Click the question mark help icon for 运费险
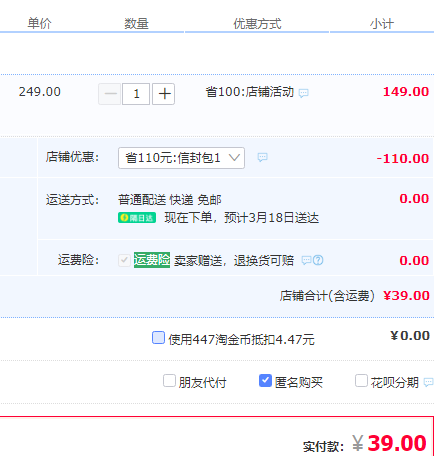 pos(318,260)
